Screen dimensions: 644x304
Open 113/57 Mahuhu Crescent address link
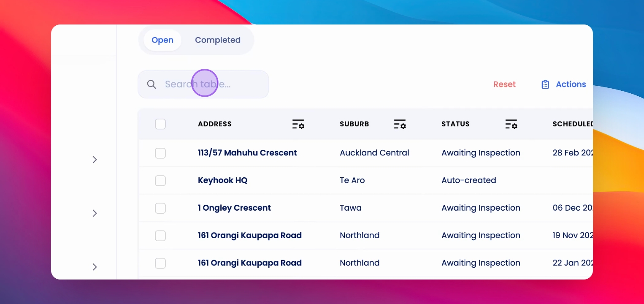point(247,153)
